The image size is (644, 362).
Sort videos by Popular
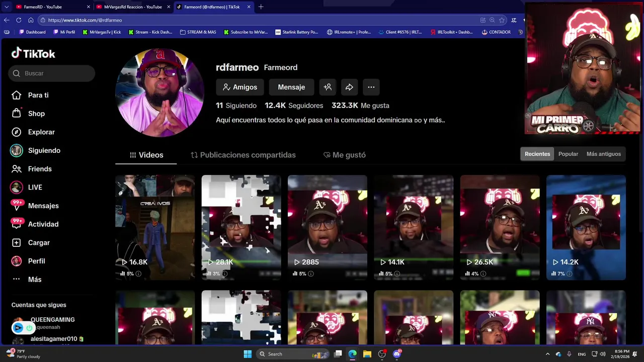pos(568,154)
